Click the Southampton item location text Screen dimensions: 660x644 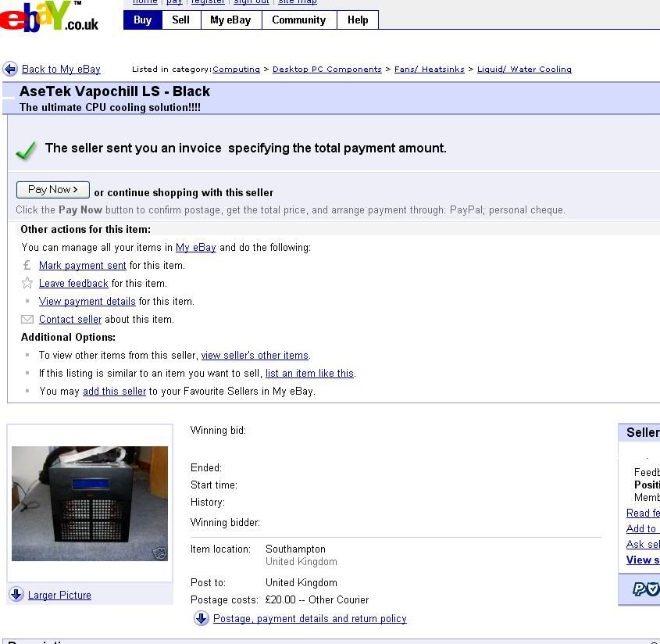[x=295, y=549]
